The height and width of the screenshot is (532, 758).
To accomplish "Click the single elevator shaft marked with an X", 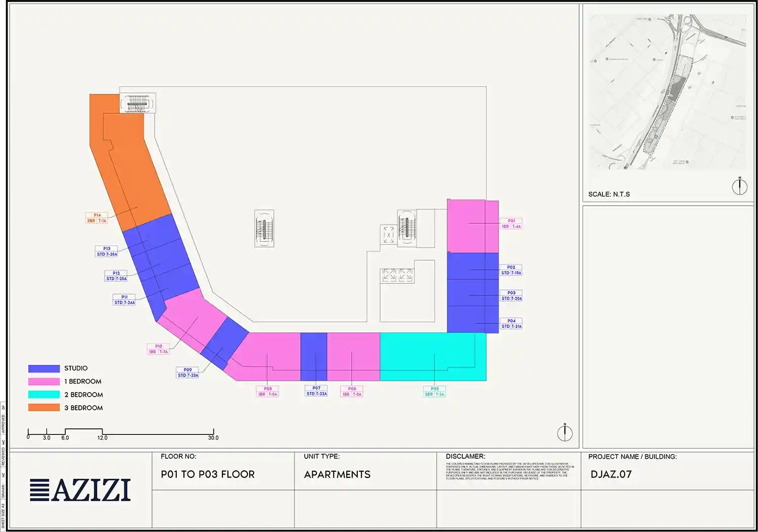I will 389,234.
